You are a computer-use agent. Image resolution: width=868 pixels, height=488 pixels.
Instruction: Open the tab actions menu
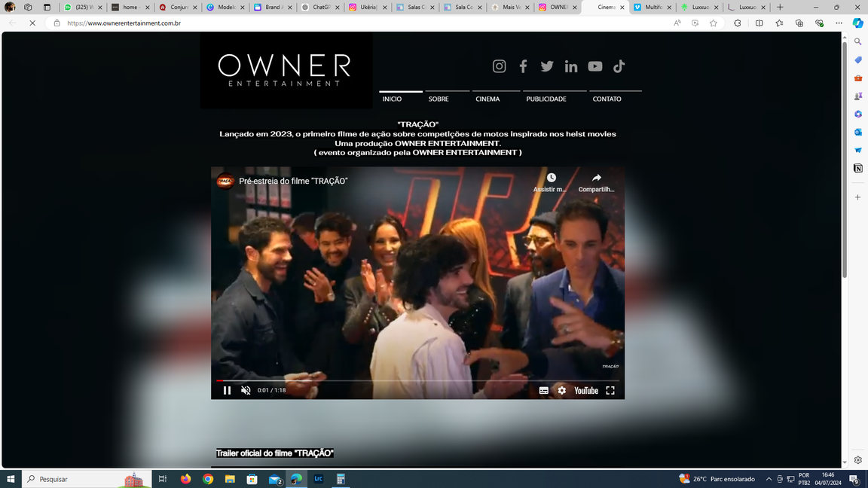coord(47,8)
